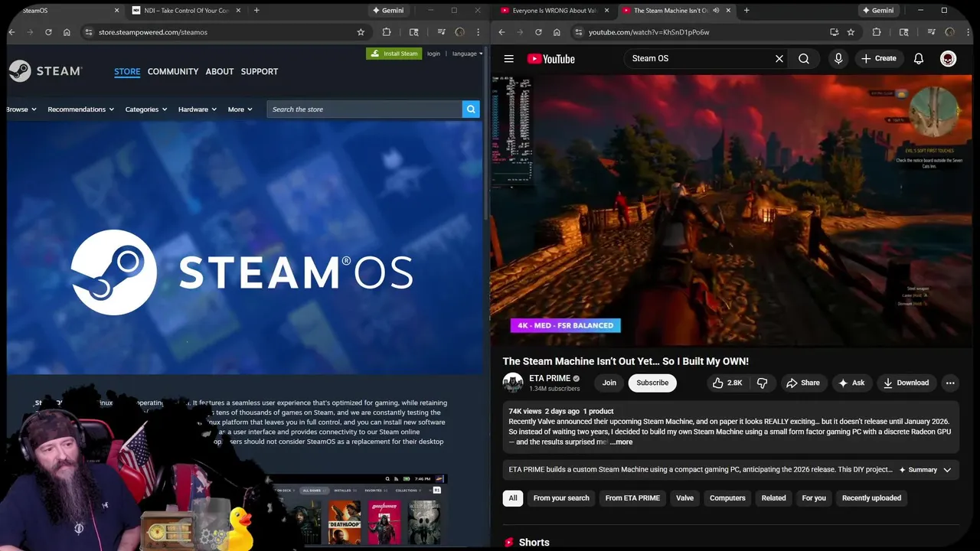Open the language dropdown on Steam
Image resolution: width=980 pixels, height=551 pixels.
click(467, 54)
